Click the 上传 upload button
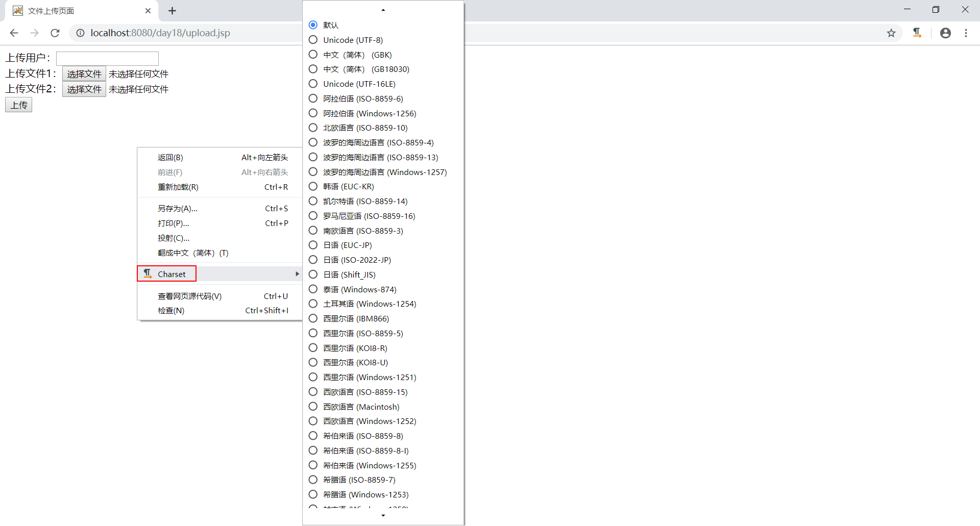 click(18, 105)
